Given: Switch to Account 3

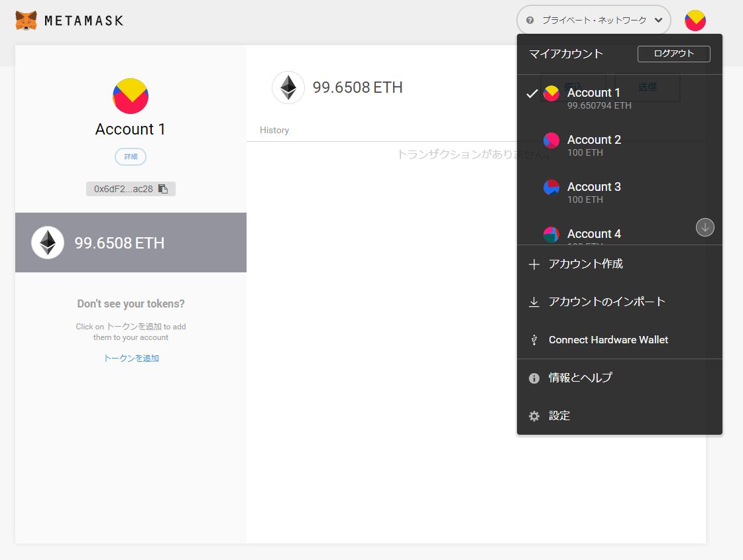Looking at the screenshot, I should pyautogui.click(x=593, y=192).
